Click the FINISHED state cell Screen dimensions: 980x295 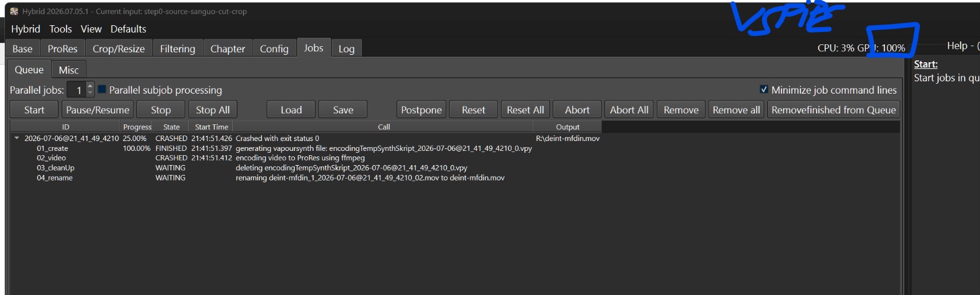click(x=171, y=148)
